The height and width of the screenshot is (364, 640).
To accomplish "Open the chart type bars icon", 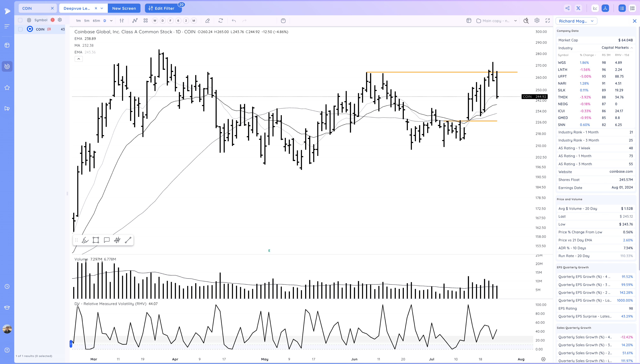I will (x=122, y=21).
